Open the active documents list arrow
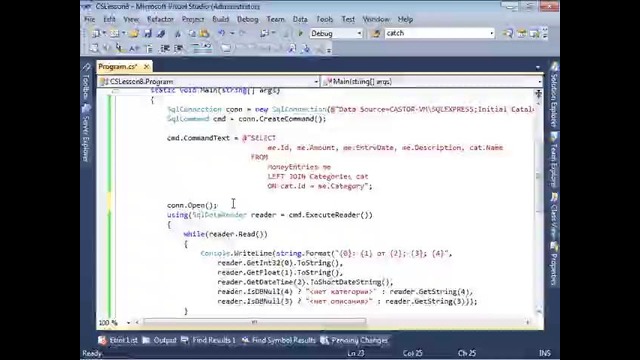 click(538, 67)
